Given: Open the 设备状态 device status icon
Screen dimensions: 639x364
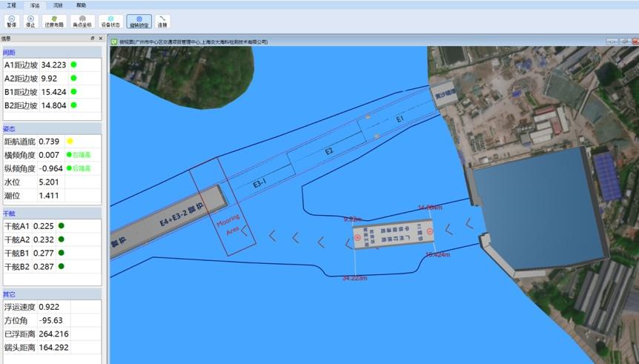Looking at the screenshot, I should (x=110, y=21).
